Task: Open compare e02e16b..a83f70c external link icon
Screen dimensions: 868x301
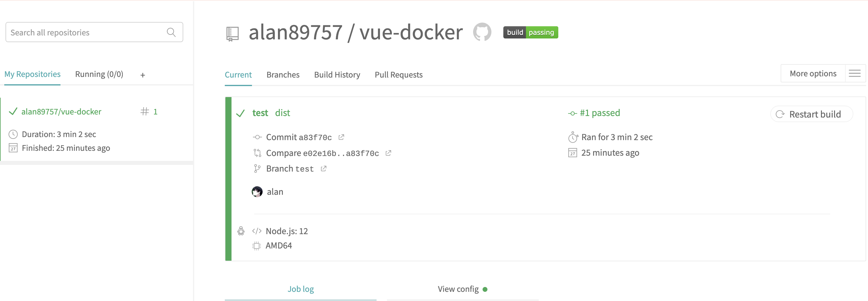Action: tap(388, 153)
